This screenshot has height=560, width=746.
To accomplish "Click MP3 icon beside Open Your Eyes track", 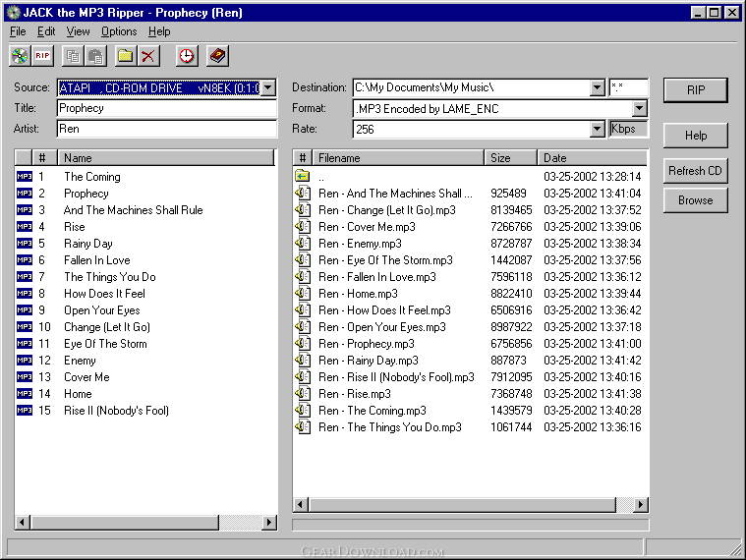I will 25,309.
